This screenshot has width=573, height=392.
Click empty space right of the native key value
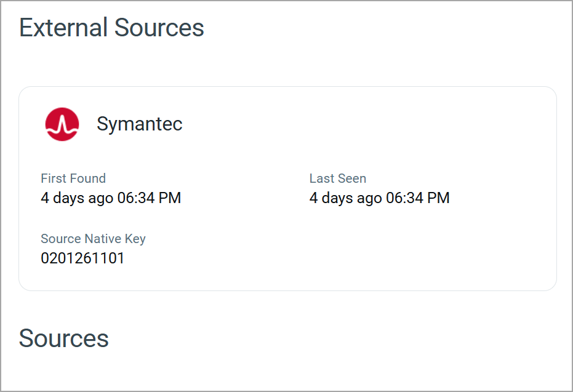[308, 258]
